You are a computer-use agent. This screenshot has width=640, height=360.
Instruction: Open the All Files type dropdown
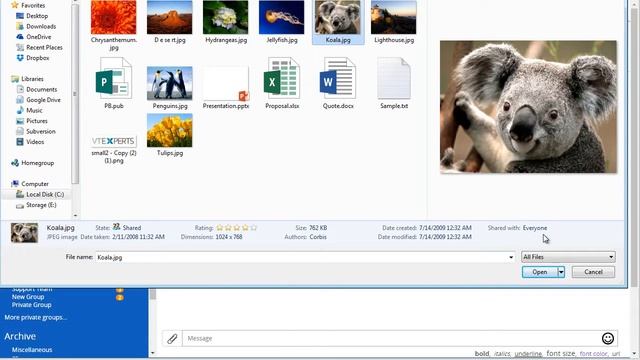568,257
